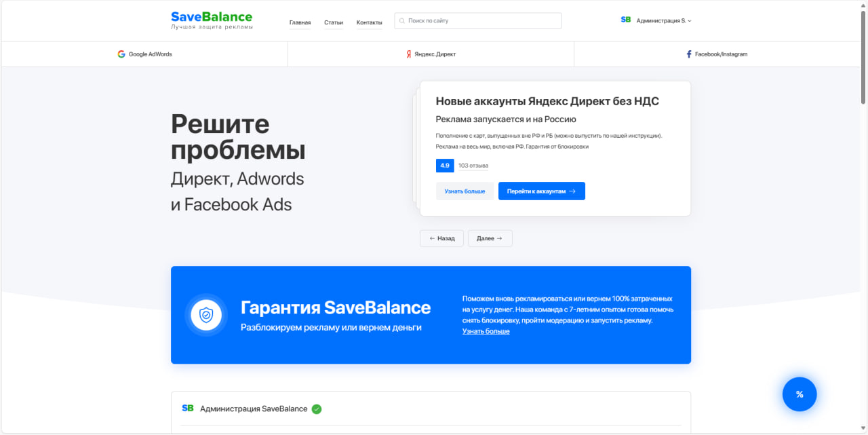Open the Узнать больше link in the blue banner
The width and height of the screenshot is (868, 435).
[x=486, y=331]
